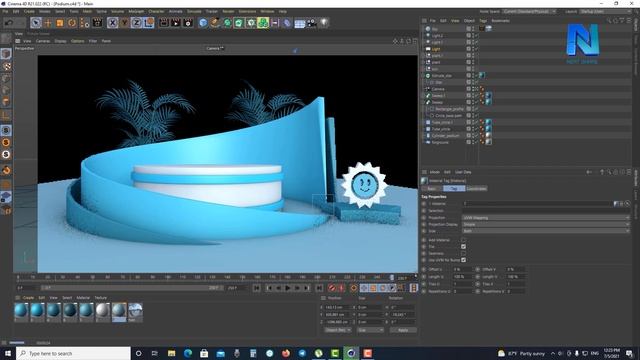Select the sky-image material thumbnail
This screenshot has height=360, width=640.
click(136, 311)
